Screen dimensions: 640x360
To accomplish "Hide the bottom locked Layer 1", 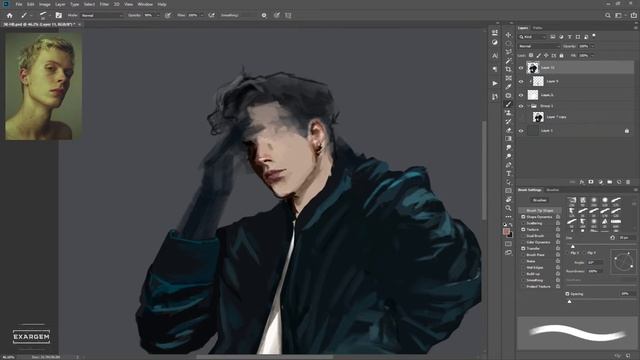I will point(521,131).
